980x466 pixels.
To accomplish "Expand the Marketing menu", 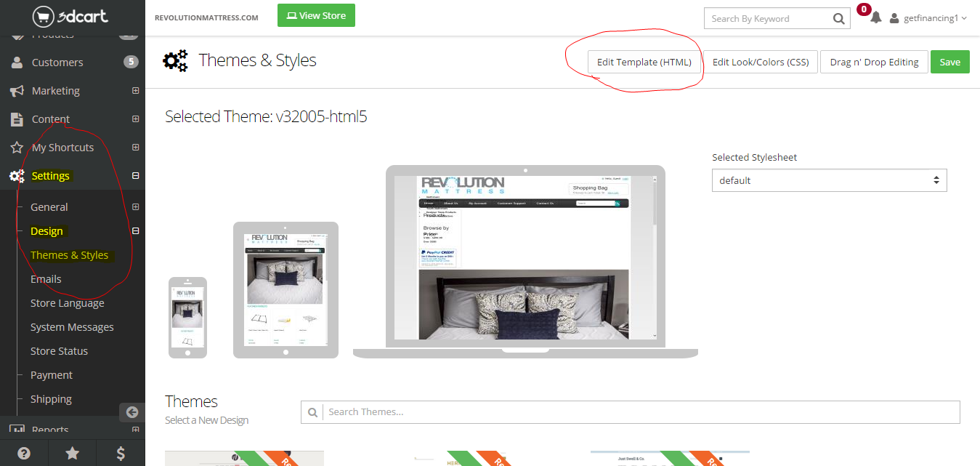I will (x=135, y=91).
